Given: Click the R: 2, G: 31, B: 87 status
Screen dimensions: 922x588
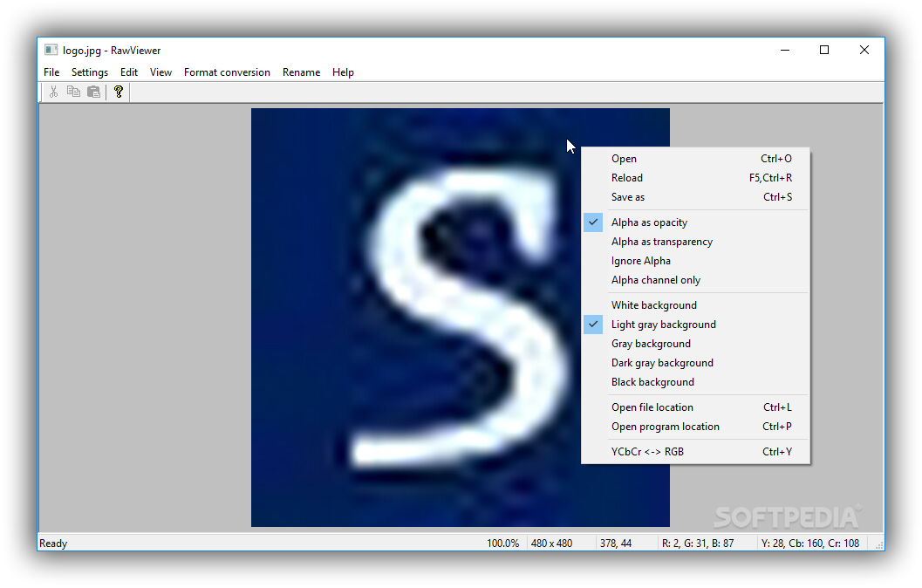Looking at the screenshot, I should (698, 544).
